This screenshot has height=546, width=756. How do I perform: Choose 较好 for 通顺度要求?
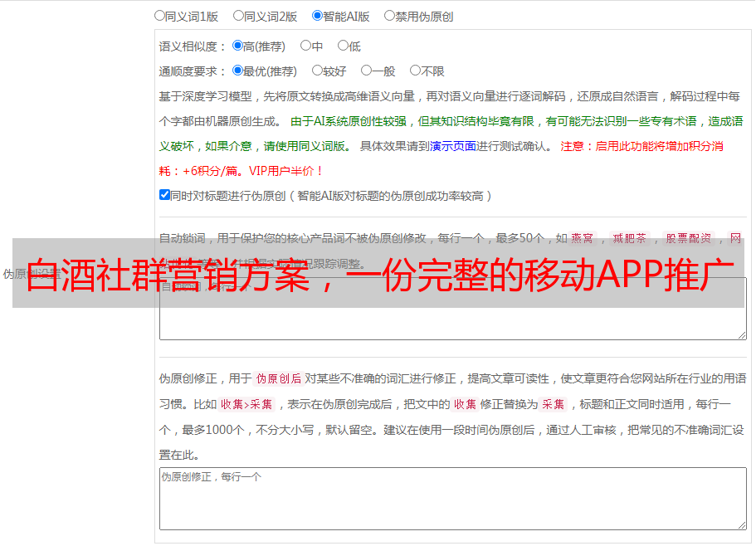tap(318, 71)
